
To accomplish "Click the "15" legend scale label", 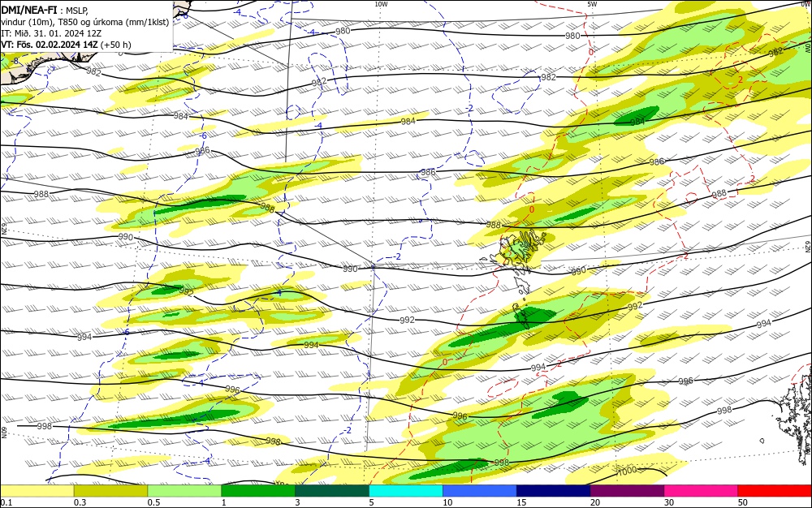I will (x=521, y=502).
